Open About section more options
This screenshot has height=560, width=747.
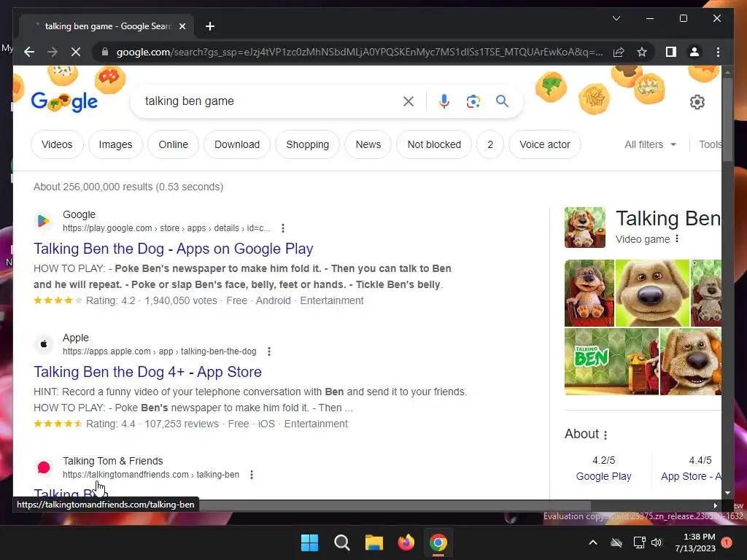click(x=605, y=435)
